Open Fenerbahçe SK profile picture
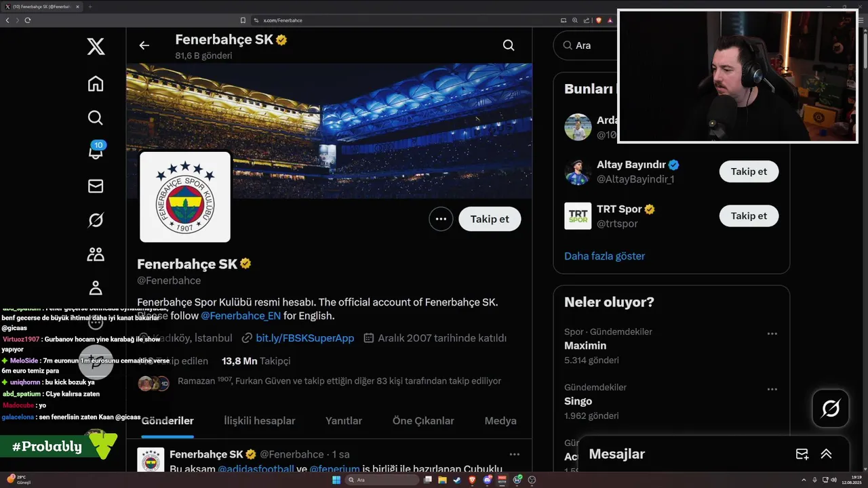Screen dimensions: 868x488 185,197
